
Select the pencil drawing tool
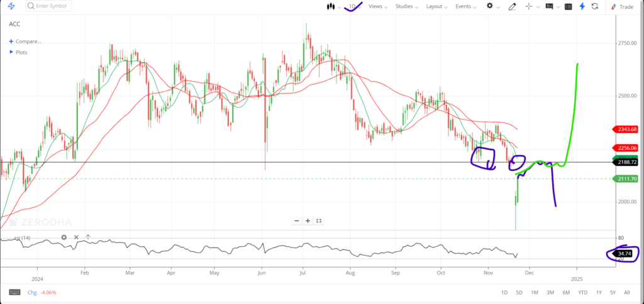(x=512, y=6)
